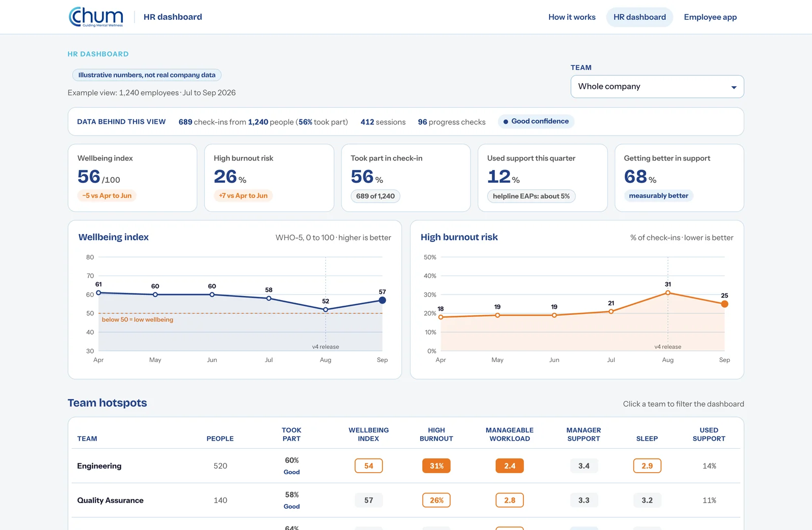Click the WELLBEING INDEX column header
This screenshot has height=530, width=812.
[369, 435]
